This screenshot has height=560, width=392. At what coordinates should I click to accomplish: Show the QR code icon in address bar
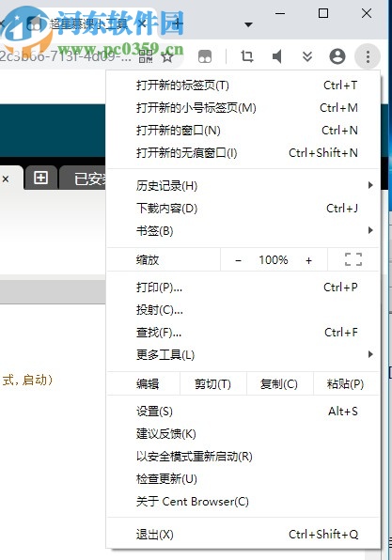point(146,56)
